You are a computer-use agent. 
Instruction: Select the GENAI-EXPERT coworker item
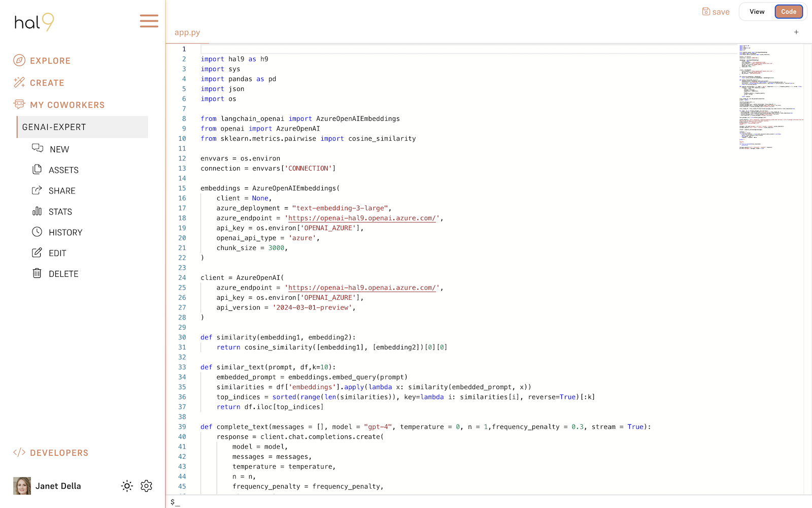pyautogui.click(x=83, y=127)
